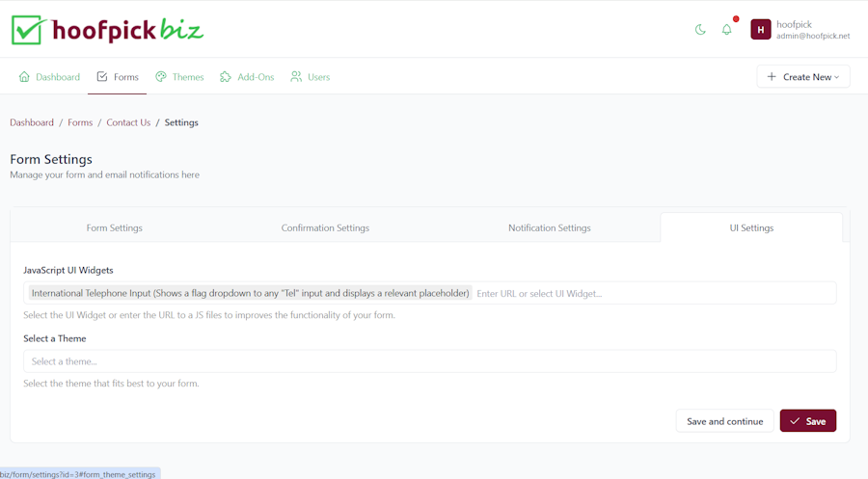Open notifications with the bell icon

(727, 30)
